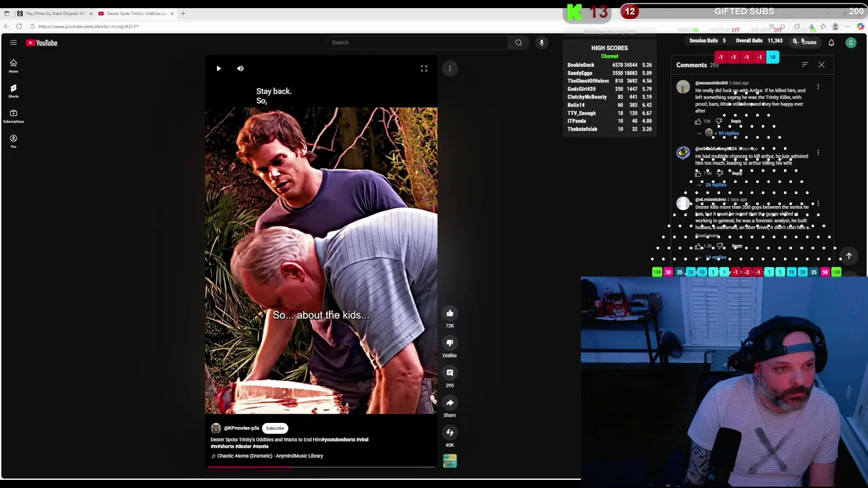Viewport: 868px width, 488px height.
Task: Open the Chaotic Atoms (Dramatic) sound link
Action: click(270, 456)
